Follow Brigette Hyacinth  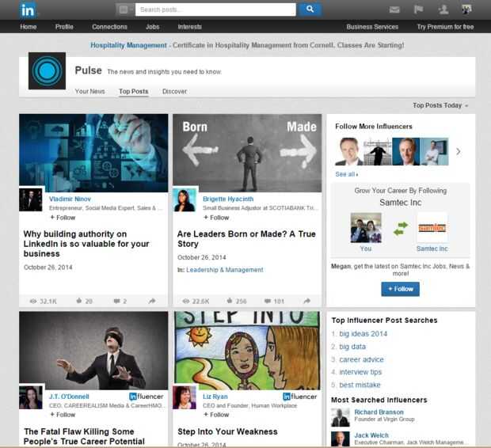(x=216, y=217)
